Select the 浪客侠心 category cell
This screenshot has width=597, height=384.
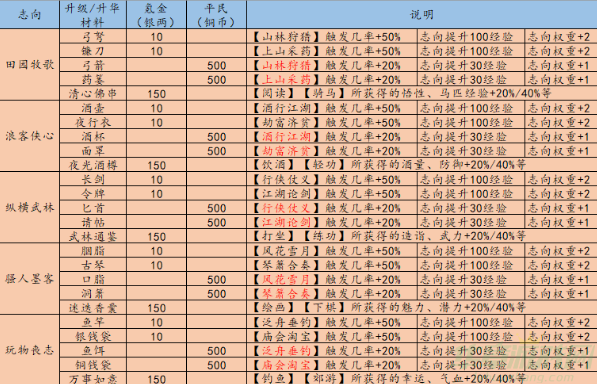(29, 136)
